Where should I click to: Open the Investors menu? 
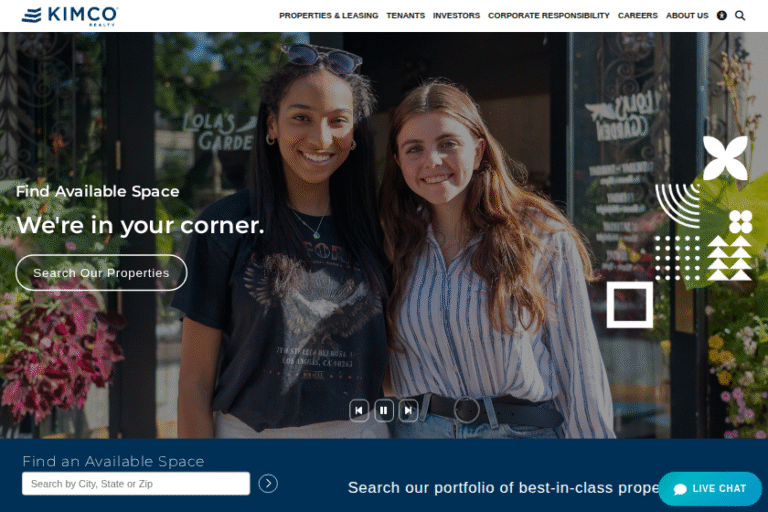(x=456, y=16)
